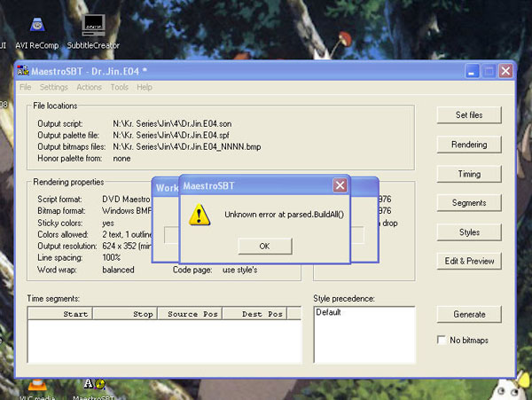The image size is (532, 400).
Task: Click the bitmaps path Dr.Jin.E04_NNNN.bmp
Action: tap(187, 147)
